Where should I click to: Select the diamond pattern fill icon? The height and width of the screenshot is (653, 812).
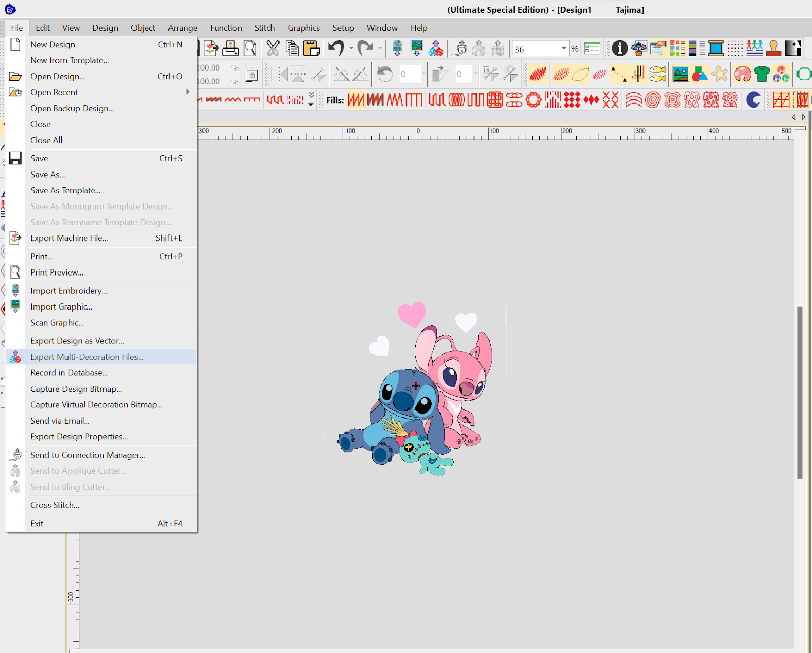tap(591, 100)
